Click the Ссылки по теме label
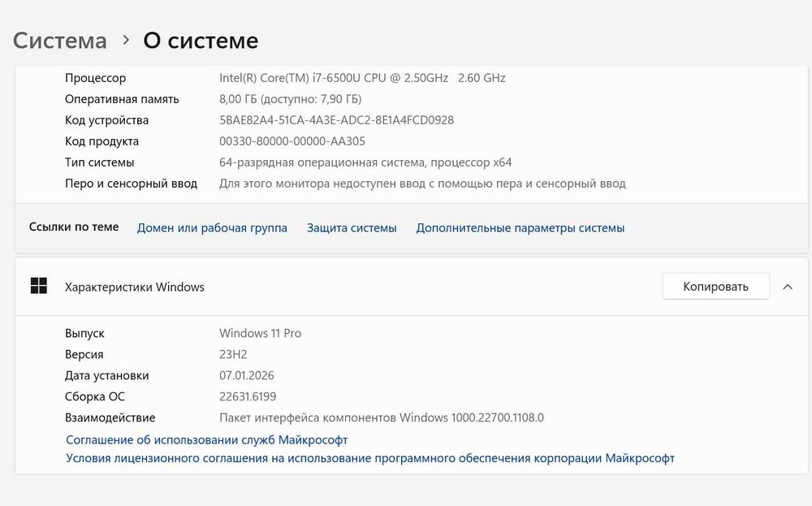 74,227
